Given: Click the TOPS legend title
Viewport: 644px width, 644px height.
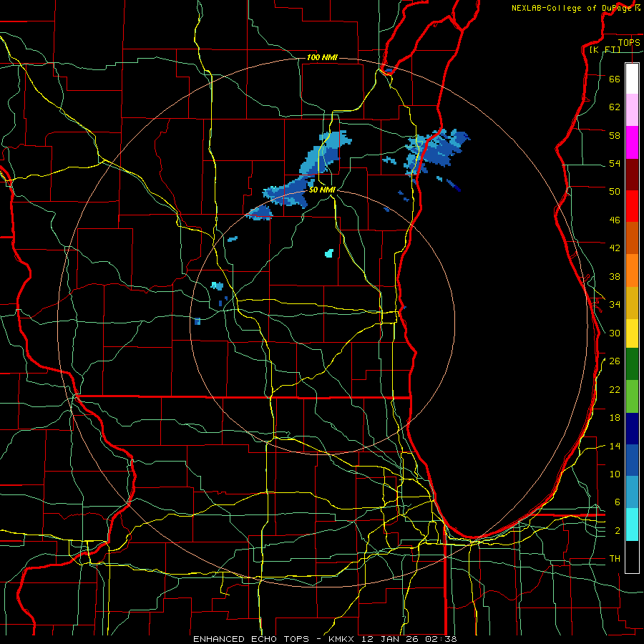Looking at the screenshot, I should (x=629, y=42).
